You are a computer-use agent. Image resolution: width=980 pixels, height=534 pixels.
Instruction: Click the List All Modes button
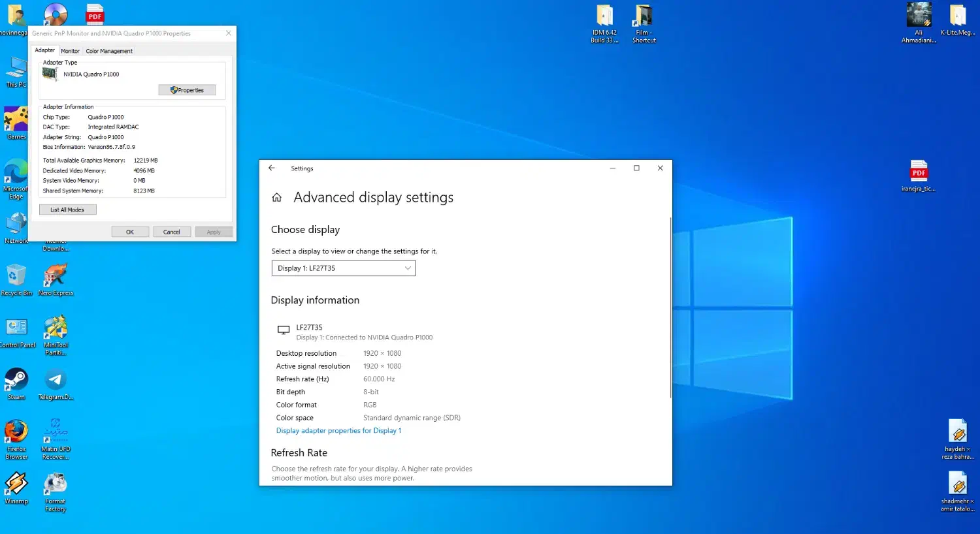tap(67, 210)
